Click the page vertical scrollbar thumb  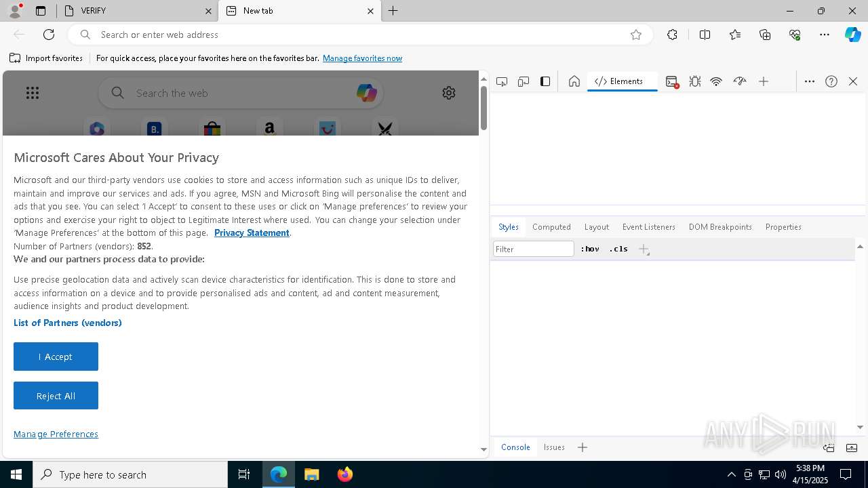[484, 107]
